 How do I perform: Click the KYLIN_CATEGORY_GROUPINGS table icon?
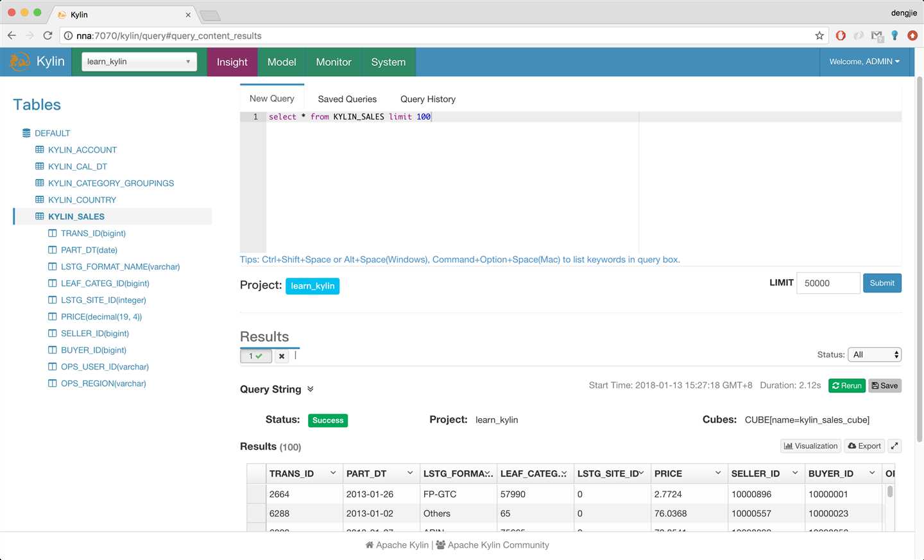(40, 183)
